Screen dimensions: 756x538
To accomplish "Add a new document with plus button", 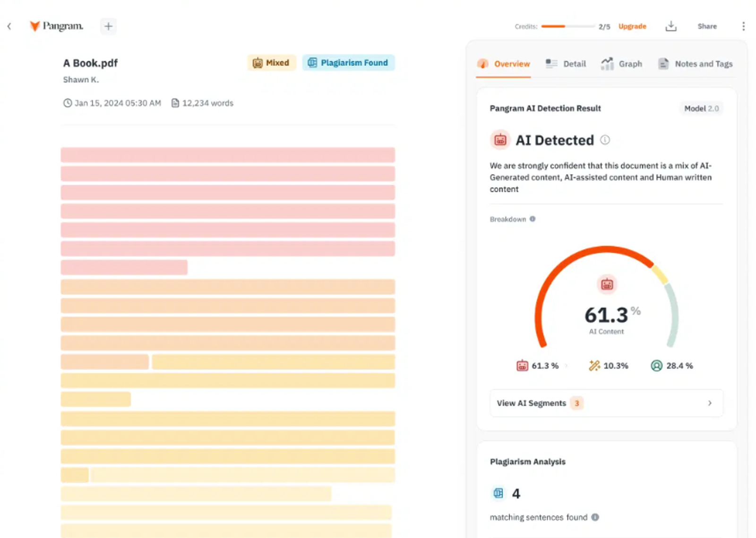I will point(108,26).
